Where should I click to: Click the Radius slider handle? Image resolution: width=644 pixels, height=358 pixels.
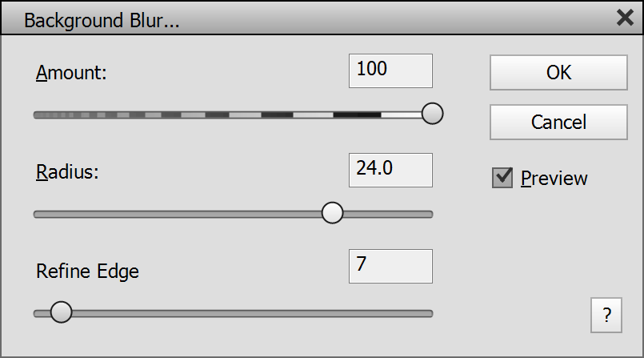(332, 213)
